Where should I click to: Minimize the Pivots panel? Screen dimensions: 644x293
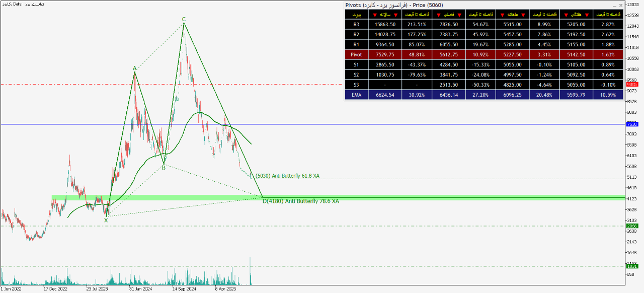coord(613,5)
